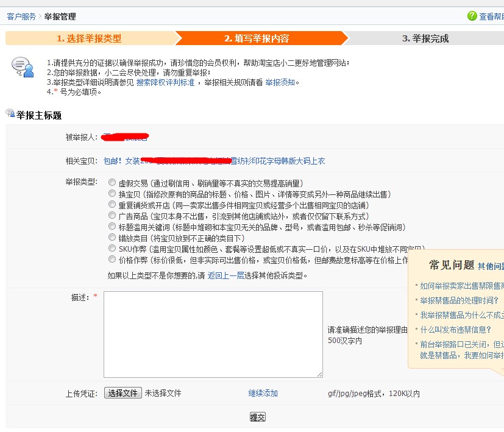Select the 广告商品 radio option
Screen dimensions: 504x432
(x=112, y=216)
